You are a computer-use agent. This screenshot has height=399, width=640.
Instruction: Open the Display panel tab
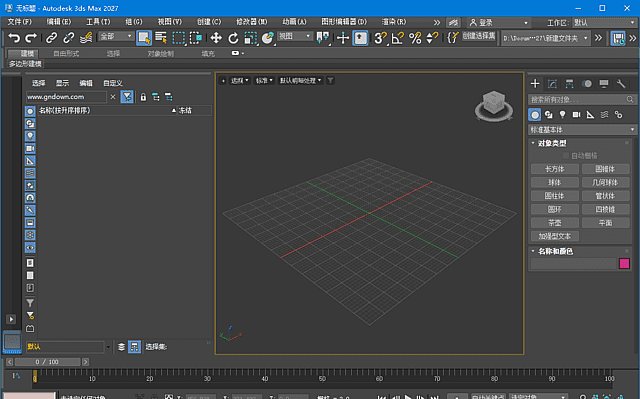[604, 84]
